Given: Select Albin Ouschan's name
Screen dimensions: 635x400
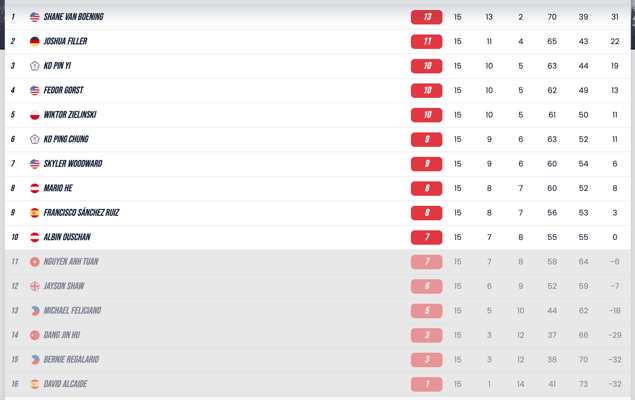Looking at the screenshot, I should 67,237.
